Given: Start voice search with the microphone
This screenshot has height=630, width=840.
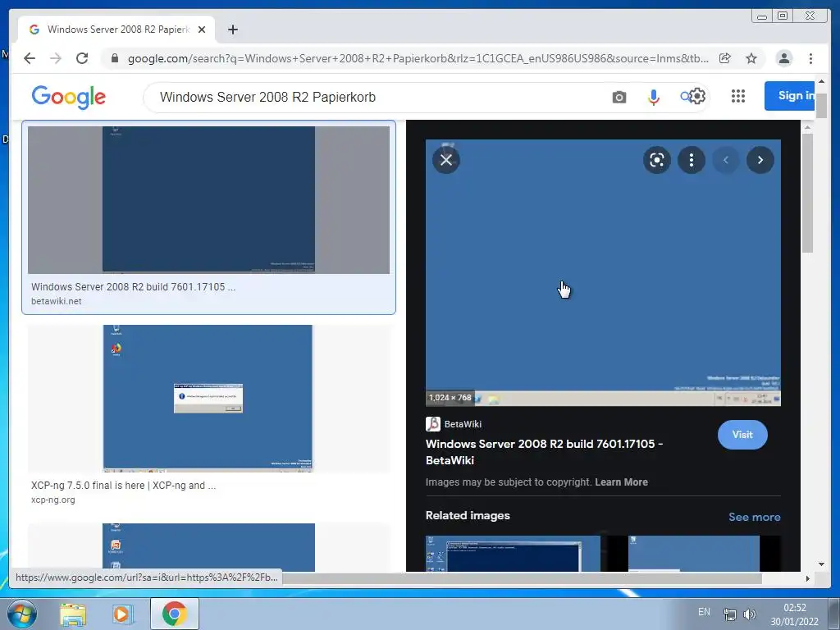Looking at the screenshot, I should pyautogui.click(x=653, y=97).
